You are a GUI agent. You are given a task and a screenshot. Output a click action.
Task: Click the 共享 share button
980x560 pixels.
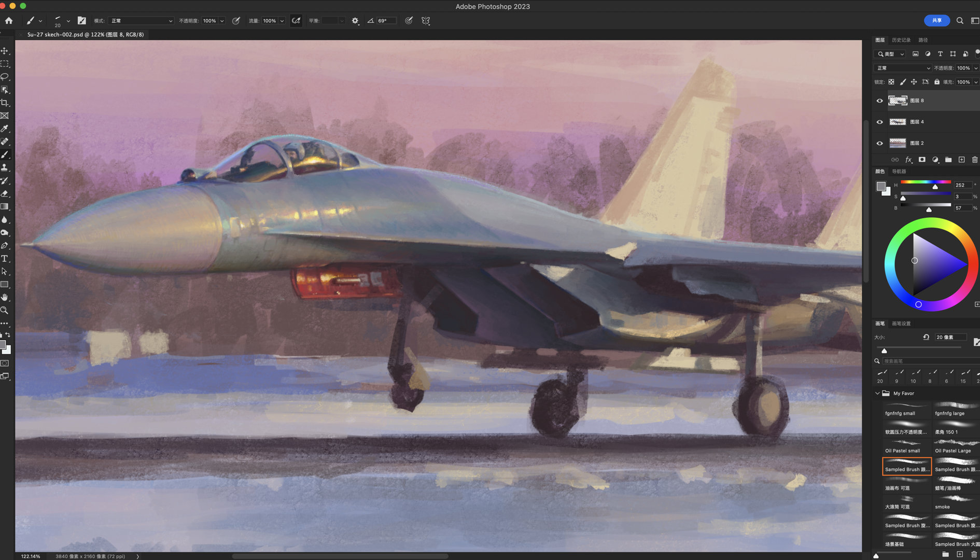click(937, 20)
